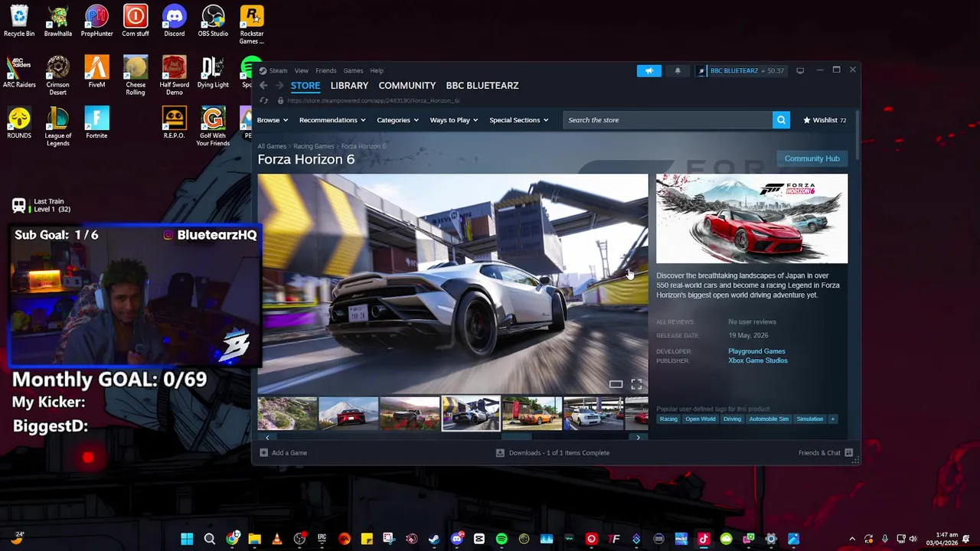Select the STORE tab

[305, 86]
